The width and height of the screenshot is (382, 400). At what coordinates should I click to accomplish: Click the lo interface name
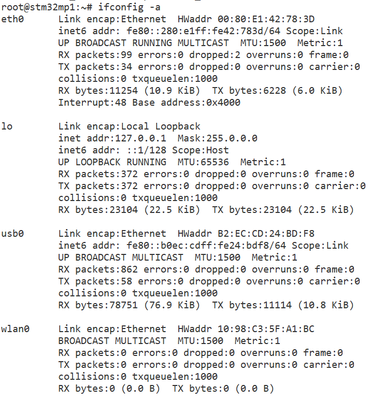7,126
